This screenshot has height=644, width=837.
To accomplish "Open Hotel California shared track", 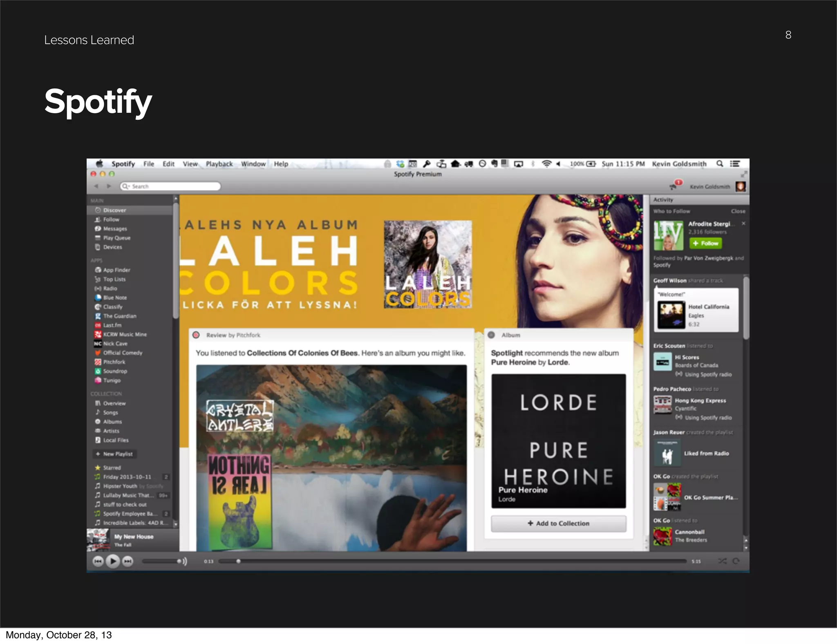I will [697, 315].
